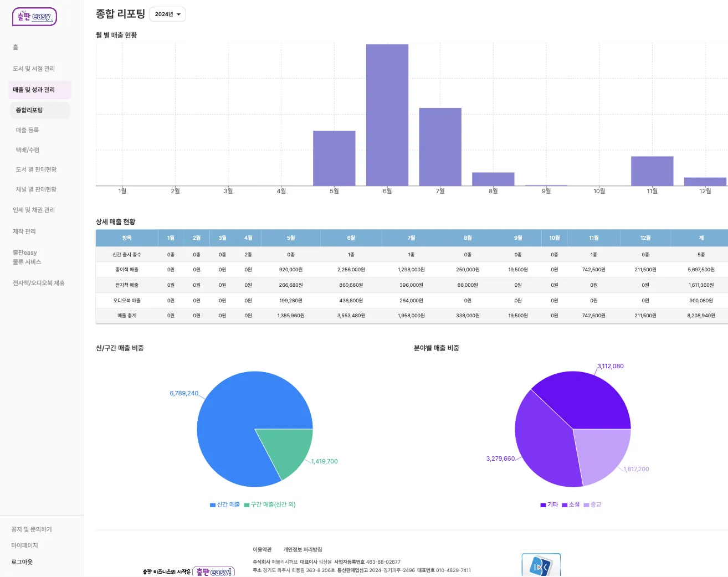728x577 pixels.
Task: Toggle 구간 매출(신간 외) legend item
Action: 270,504
